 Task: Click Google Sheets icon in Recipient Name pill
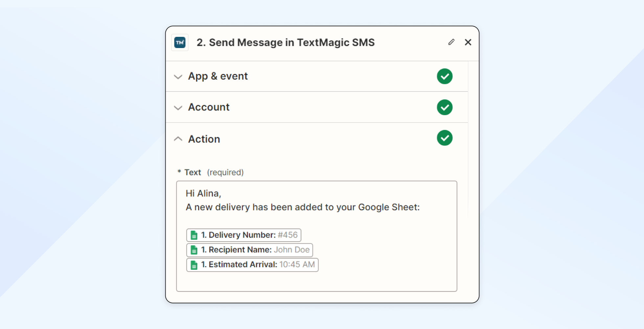coord(194,250)
